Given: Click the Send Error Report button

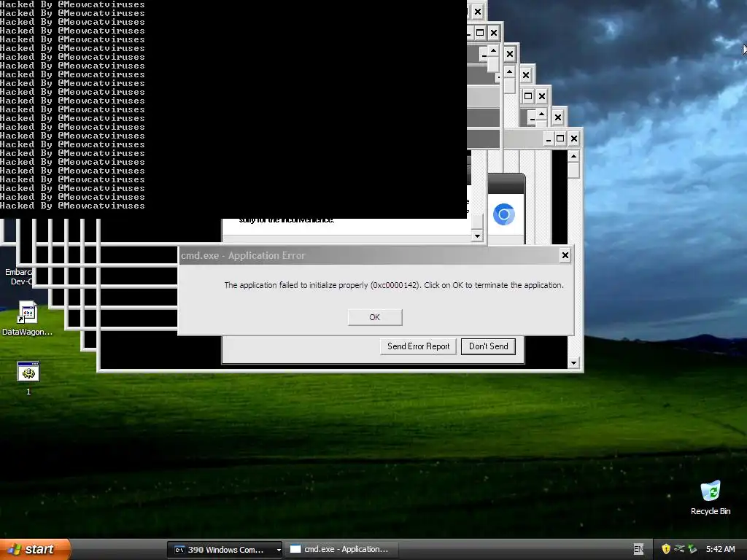Looking at the screenshot, I should point(418,346).
